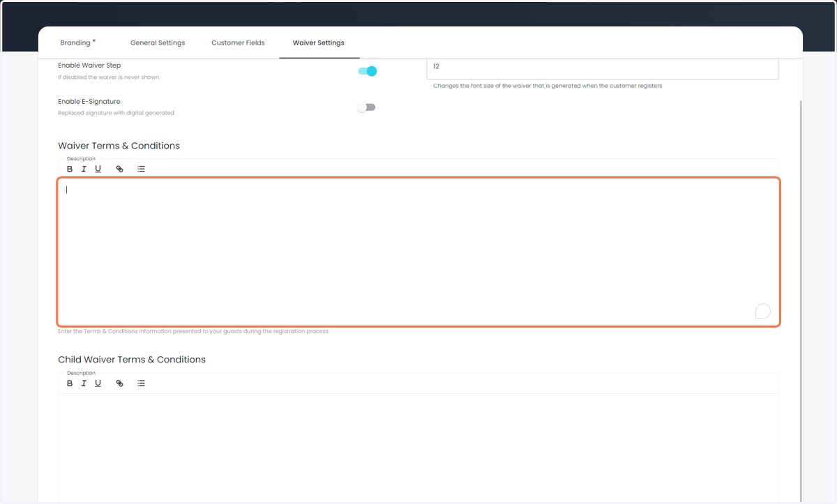Click 'Replaced signature with digital generated' text

[x=116, y=113]
